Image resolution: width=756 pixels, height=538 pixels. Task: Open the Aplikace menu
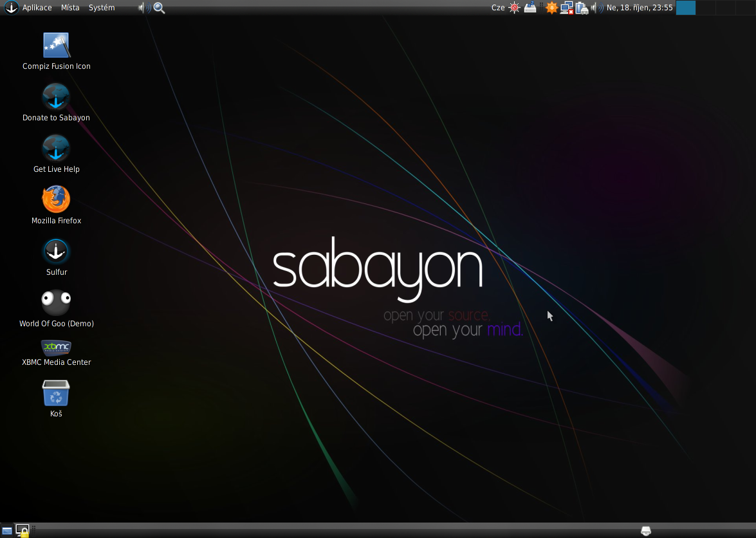pos(37,8)
